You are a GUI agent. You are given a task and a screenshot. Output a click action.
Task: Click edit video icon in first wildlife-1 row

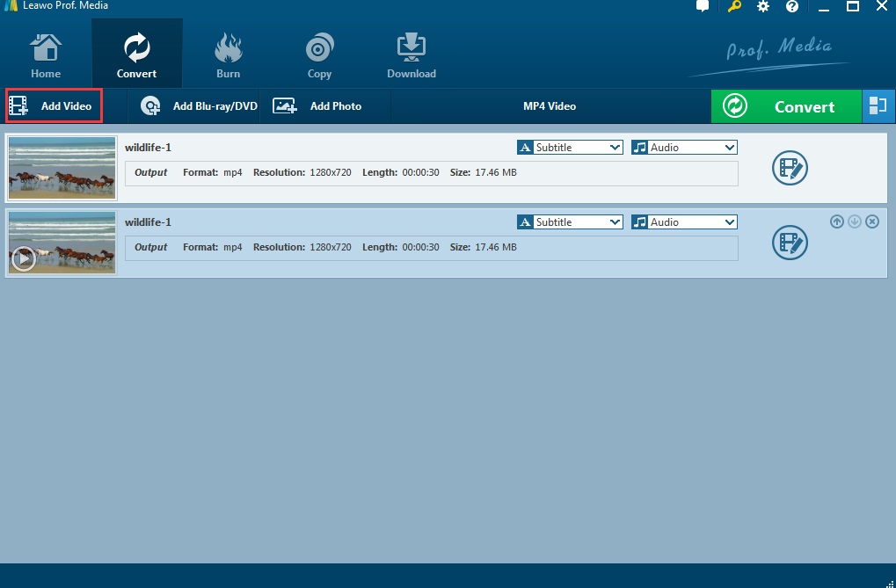click(x=790, y=168)
